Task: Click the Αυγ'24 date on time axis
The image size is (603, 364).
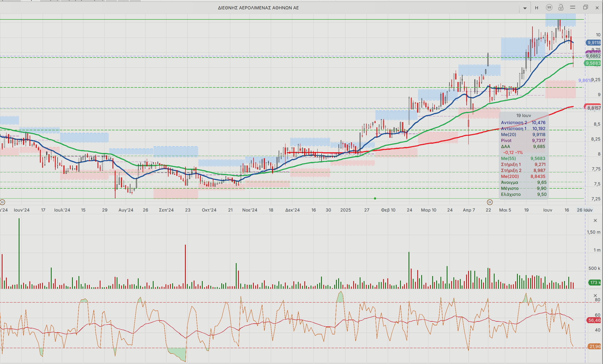Action: [126, 210]
